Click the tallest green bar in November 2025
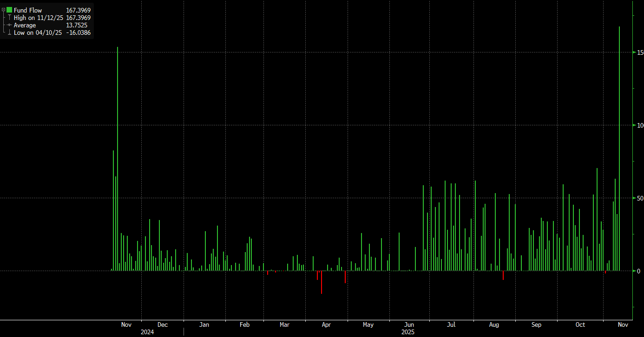Viewport: 644px width, 337px height. 619,149
